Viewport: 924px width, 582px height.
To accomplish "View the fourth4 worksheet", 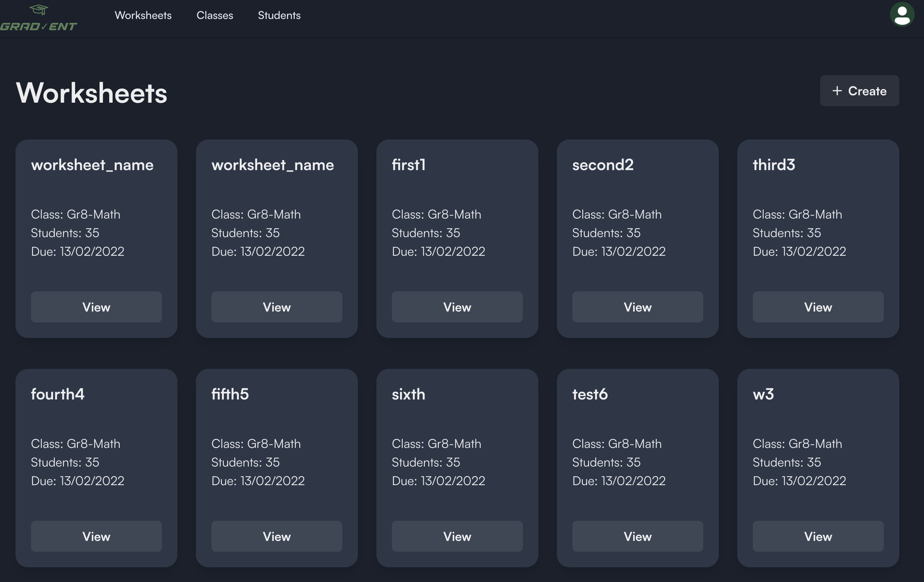I will (96, 536).
